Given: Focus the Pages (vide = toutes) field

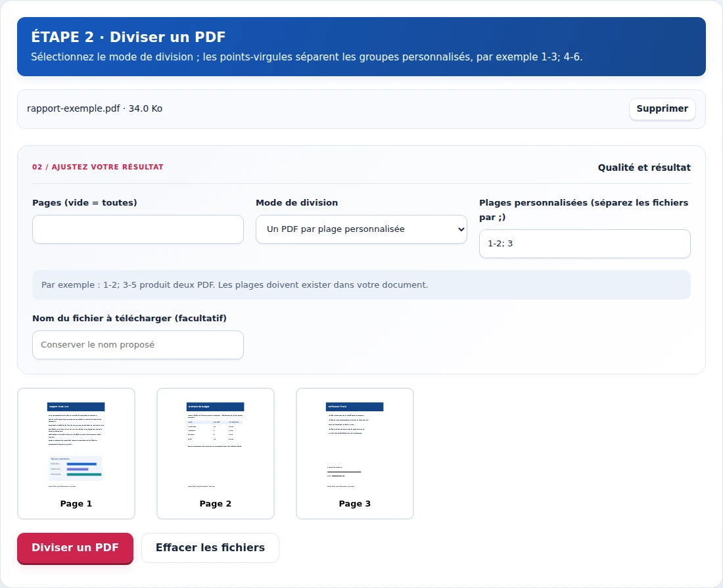Looking at the screenshot, I should 138,229.
